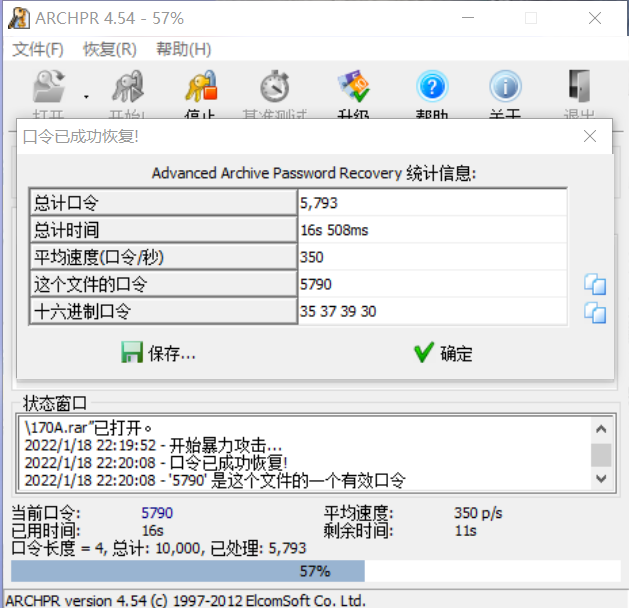This screenshot has height=608, width=629.
Task: Click the About info icon
Action: coord(505,86)
